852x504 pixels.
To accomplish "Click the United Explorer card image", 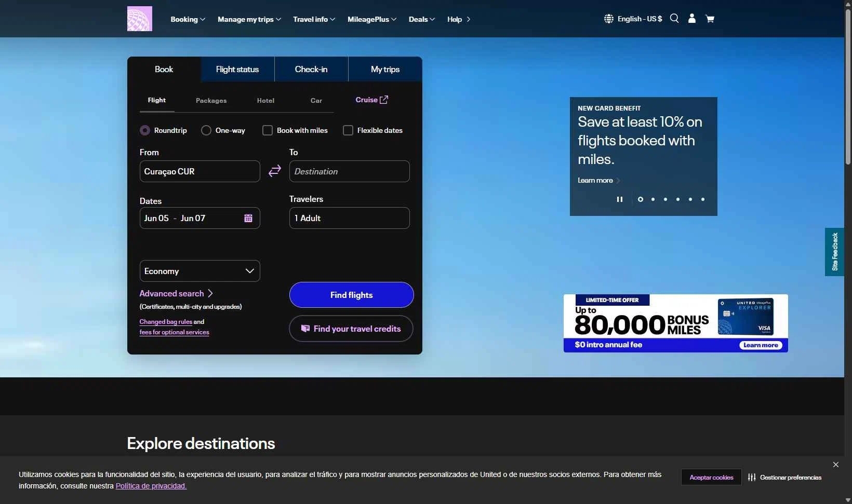I will [745, 316].
